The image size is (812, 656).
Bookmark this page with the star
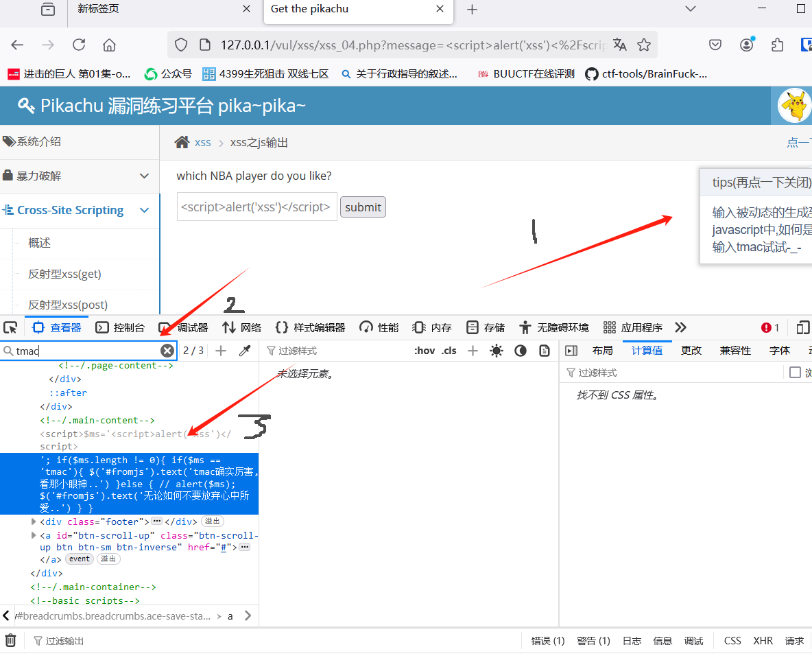[x=644, y=45]
